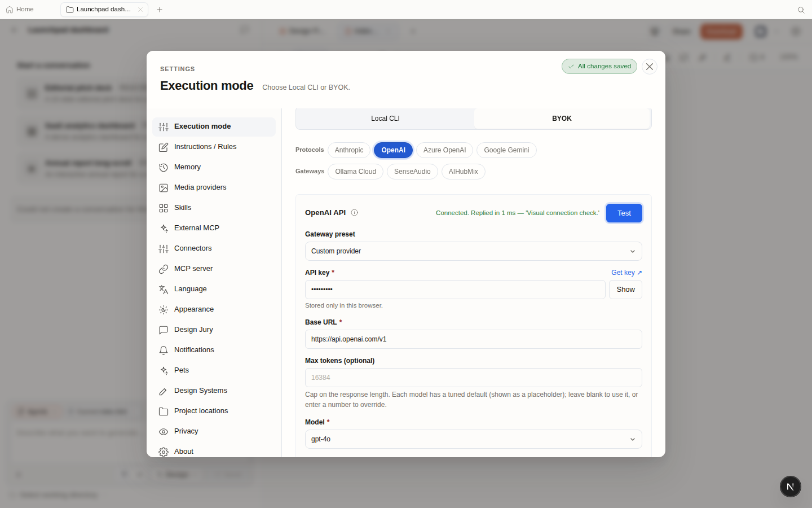Click the About gear icon
The image size is (812, 508).
(164, 452)
